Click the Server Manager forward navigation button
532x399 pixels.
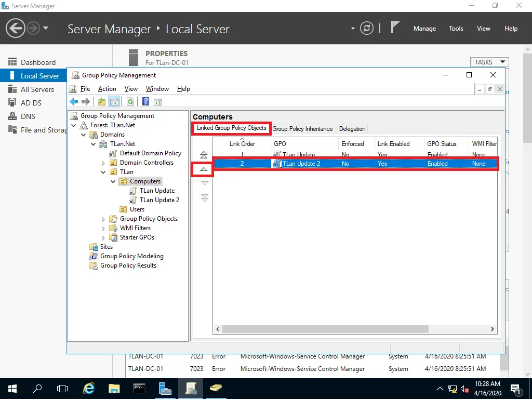click(33, 28)
